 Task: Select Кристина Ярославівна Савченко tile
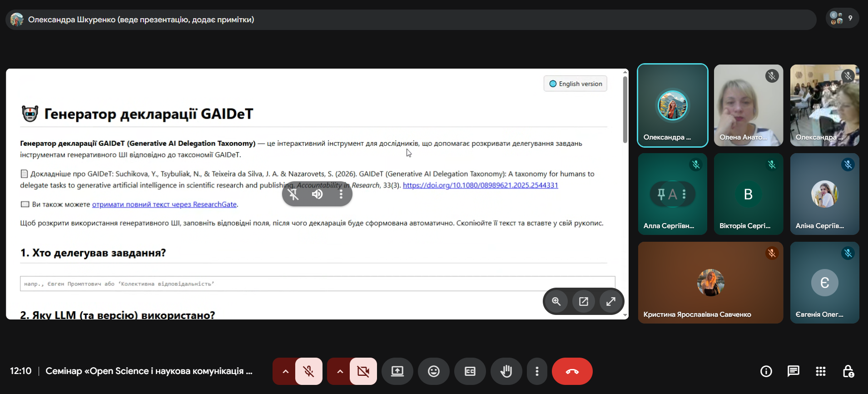(x=711, y=283)
